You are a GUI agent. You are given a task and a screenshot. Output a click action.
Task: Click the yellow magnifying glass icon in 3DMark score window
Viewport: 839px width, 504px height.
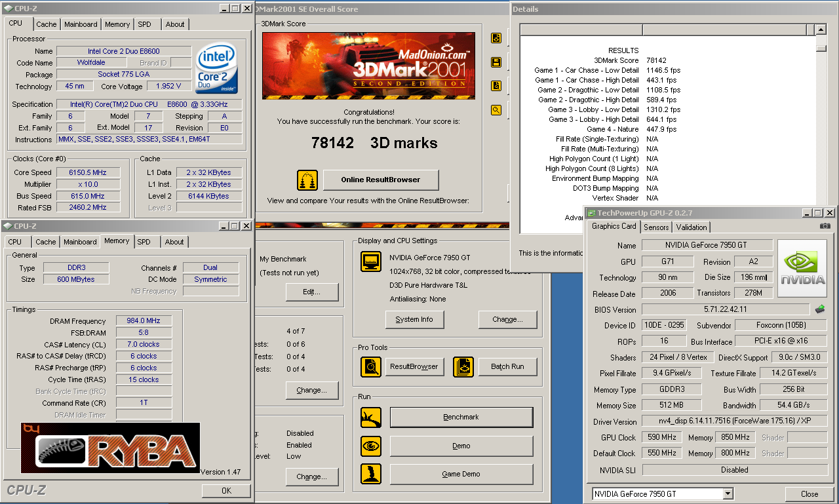pos(496,110)
